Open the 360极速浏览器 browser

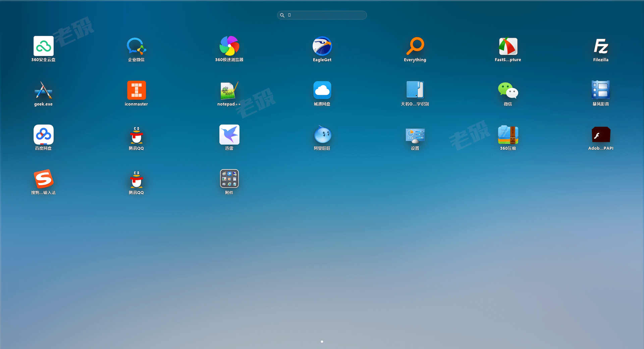point(229,46)
